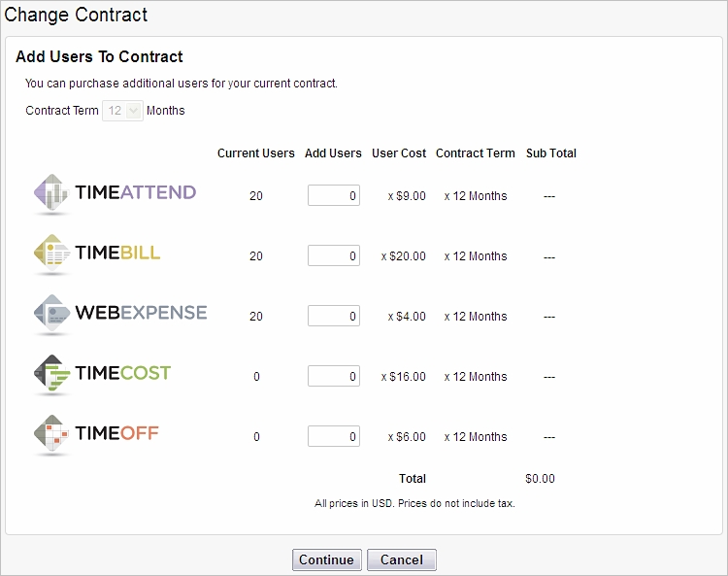Click the TIMEATTEND product name text
Screen dimensions: 728x576
click(136, 192)
